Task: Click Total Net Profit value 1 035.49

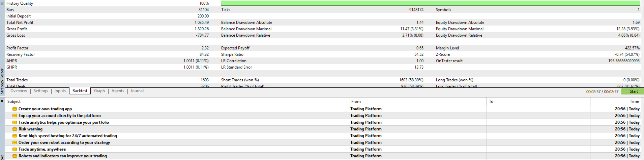Action: (x=202, y=23)
